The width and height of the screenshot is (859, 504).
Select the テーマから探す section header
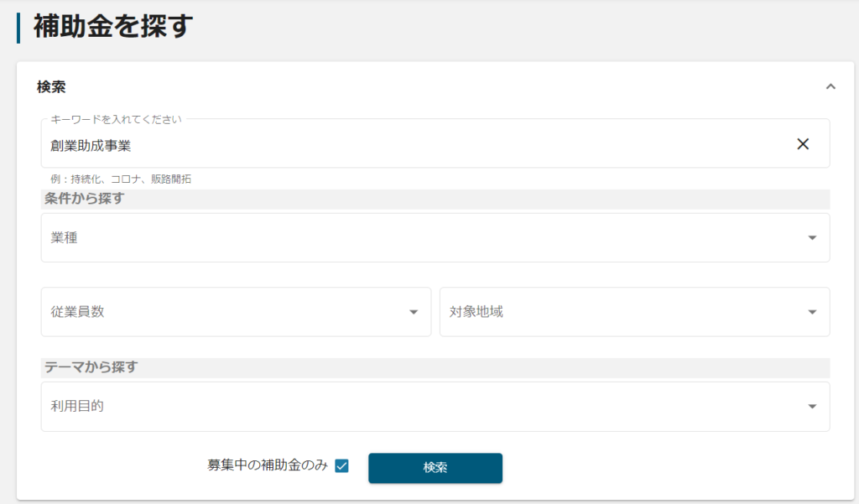pos(91,367)
